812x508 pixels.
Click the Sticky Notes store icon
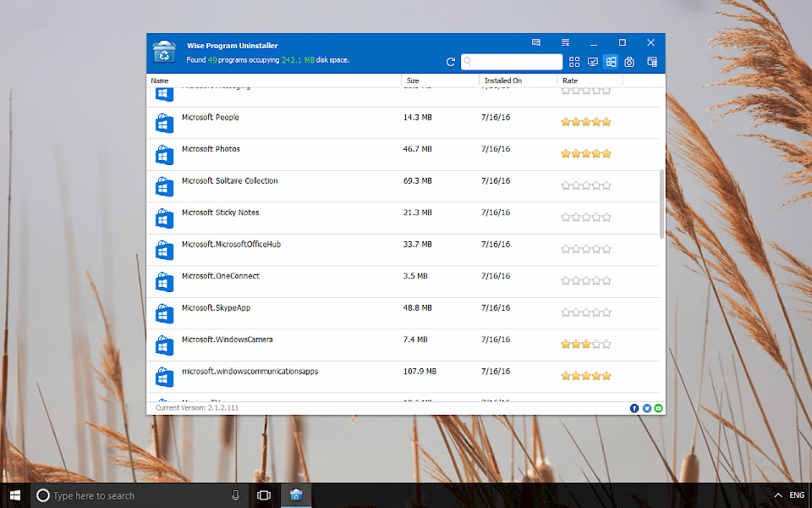pos(164,218)
